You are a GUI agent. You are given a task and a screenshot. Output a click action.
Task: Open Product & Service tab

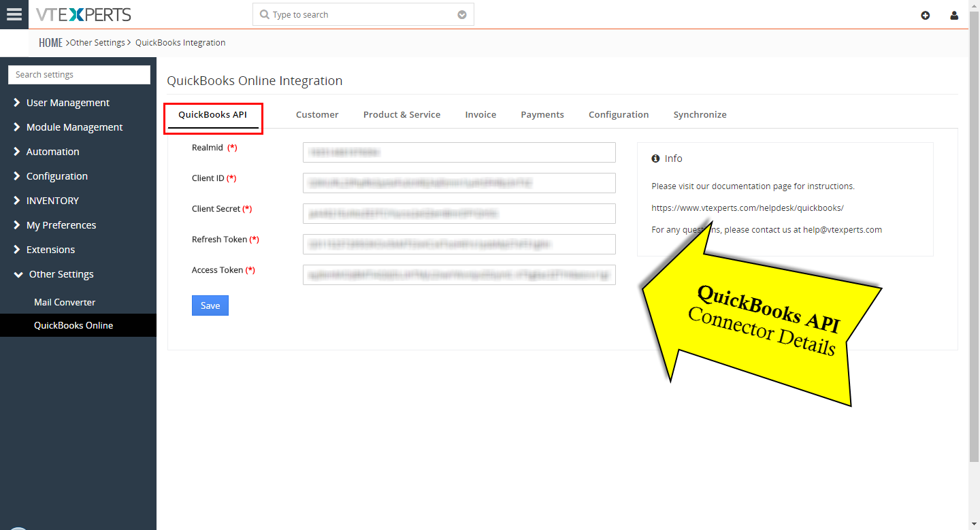(402, 114)
